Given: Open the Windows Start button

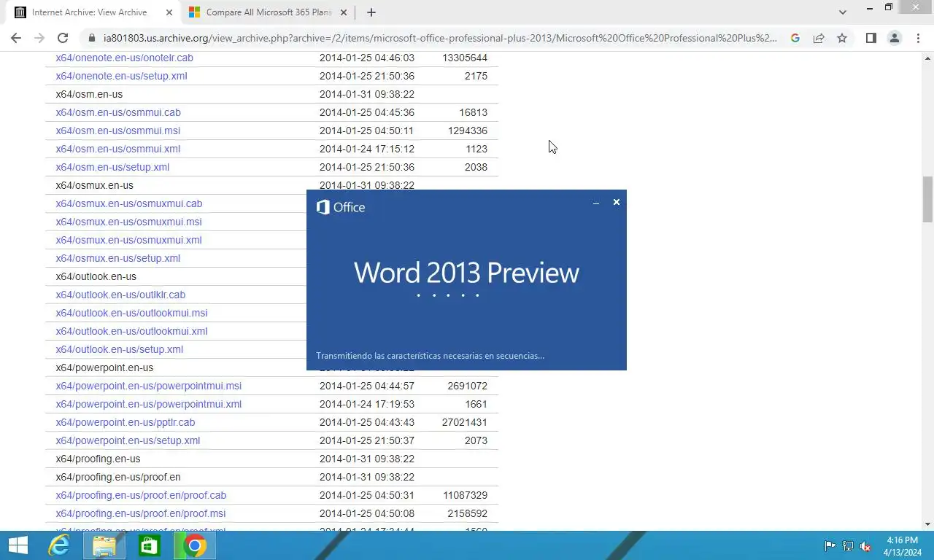Looking at the screenshot, I should tap(18, 545).
